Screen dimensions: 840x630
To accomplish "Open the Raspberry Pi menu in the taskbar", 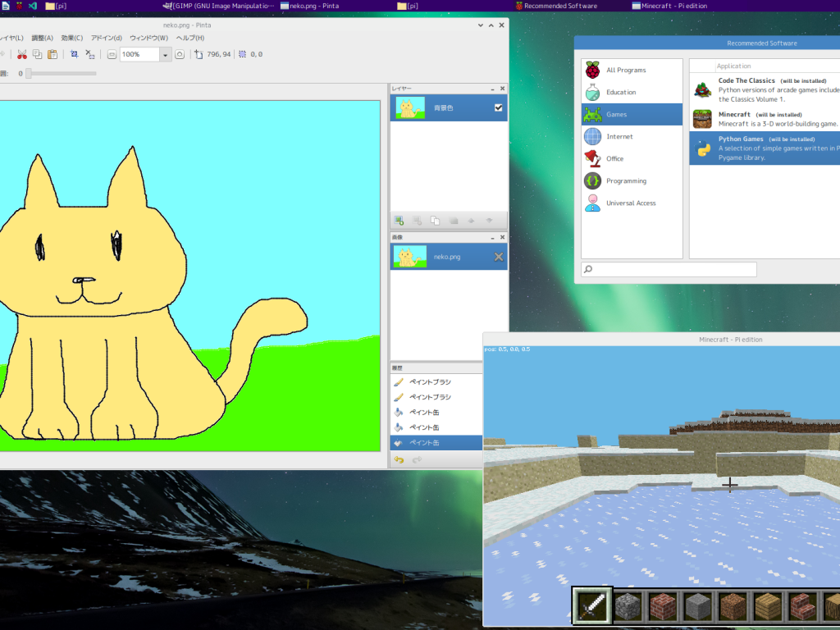I will (20, 6).
